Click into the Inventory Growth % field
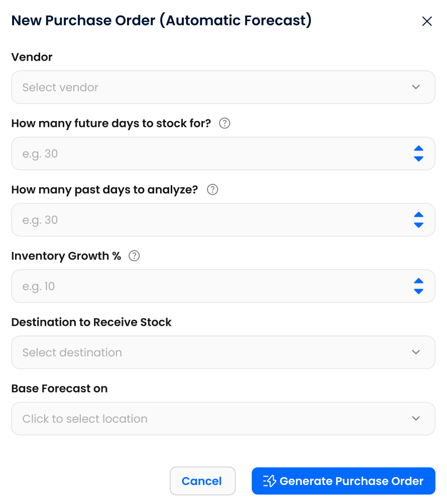447x504 pixels. (201, 286)
